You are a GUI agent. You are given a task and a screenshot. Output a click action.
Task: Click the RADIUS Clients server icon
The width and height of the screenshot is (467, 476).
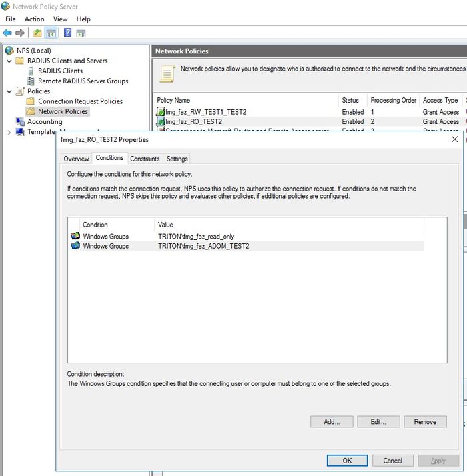31,71
